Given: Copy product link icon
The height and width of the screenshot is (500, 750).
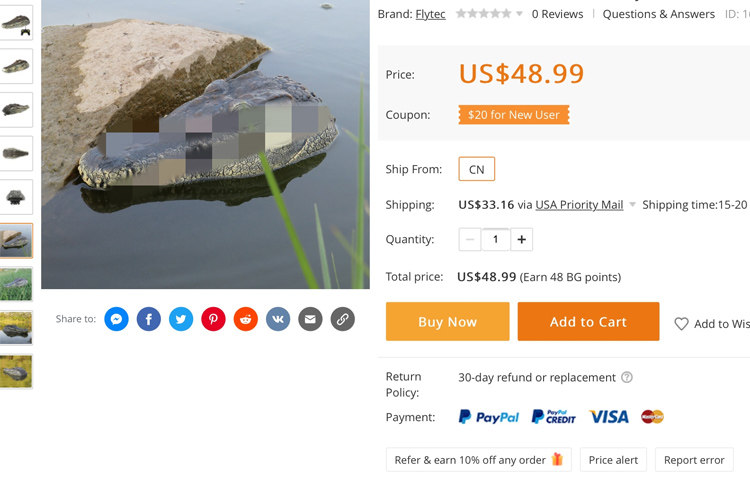Looking at the screenshot, I should coord(342,319).
